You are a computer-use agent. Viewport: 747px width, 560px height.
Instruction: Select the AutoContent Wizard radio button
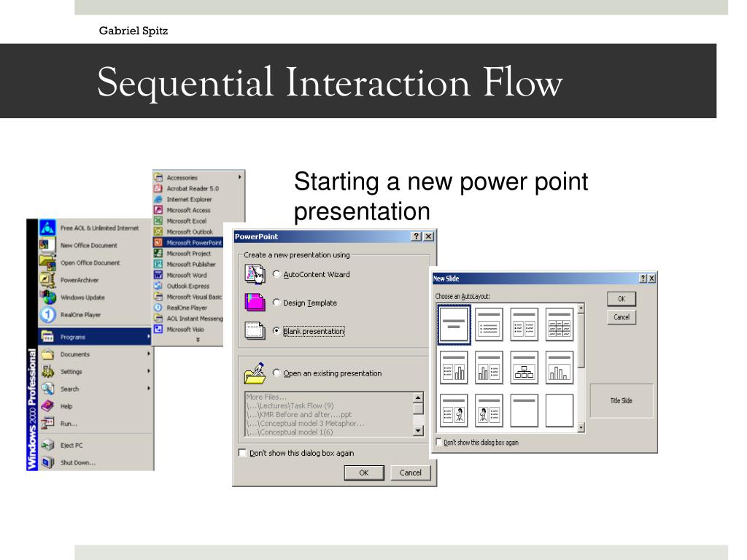(276, 274)
